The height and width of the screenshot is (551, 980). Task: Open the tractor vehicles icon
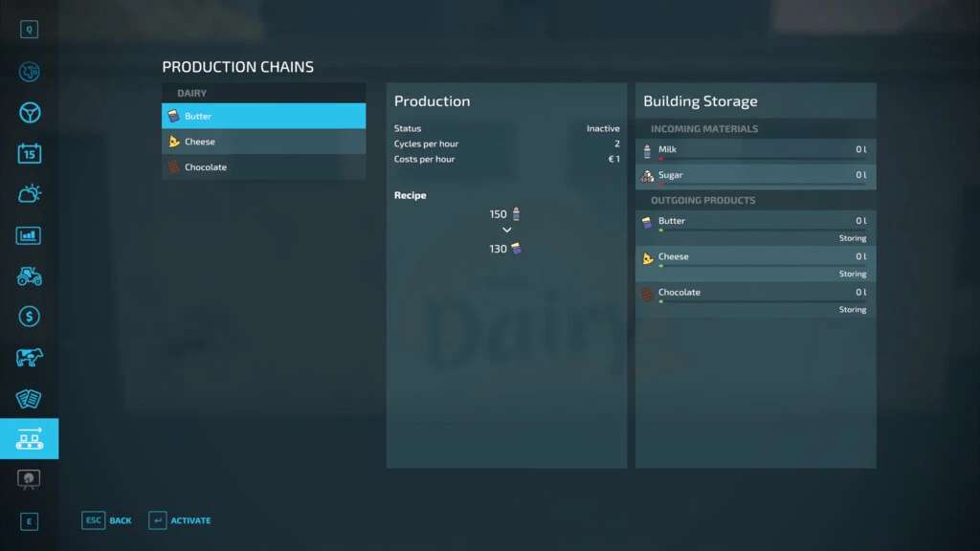click(x=29, y=276)
